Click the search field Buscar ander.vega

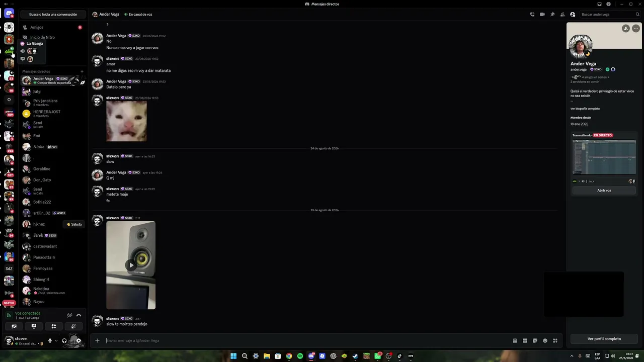(x=610, y=15)
